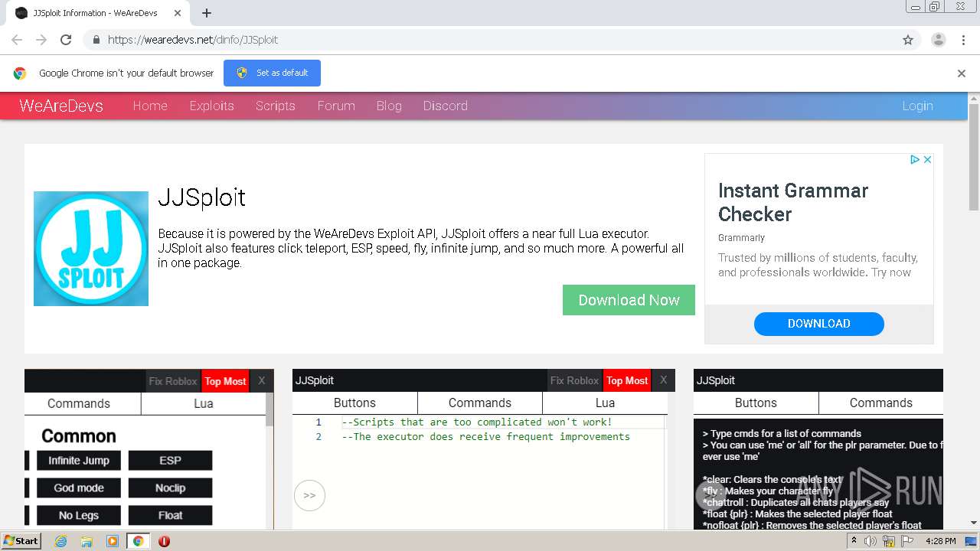Viewport: 980px width, 551px height.
Task: Open the AdChoices info icon
Action: (914, 159)
